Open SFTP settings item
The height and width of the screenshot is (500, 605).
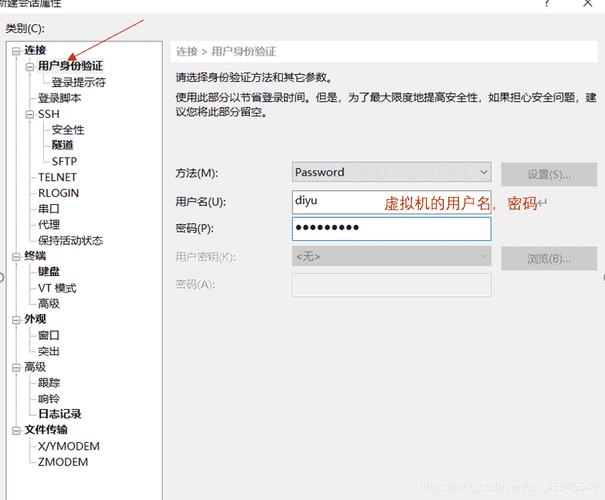coord(64,161)
